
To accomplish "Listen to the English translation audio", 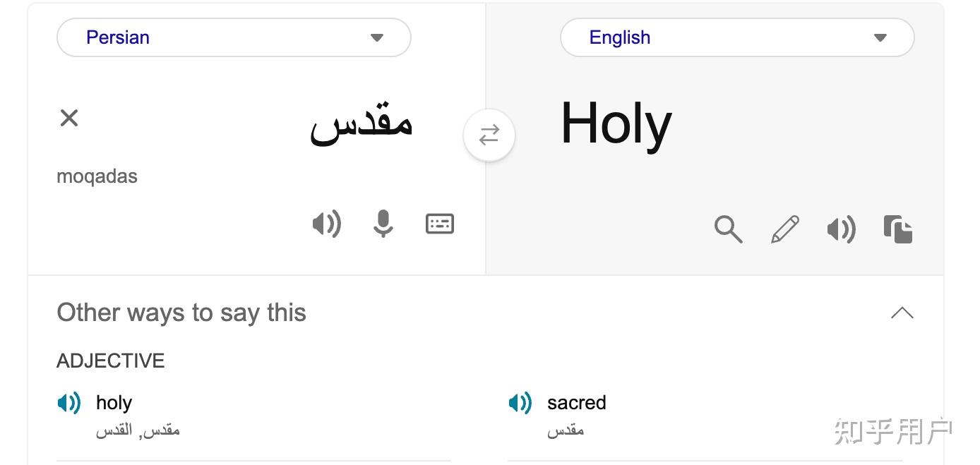I will pos(841,229).
